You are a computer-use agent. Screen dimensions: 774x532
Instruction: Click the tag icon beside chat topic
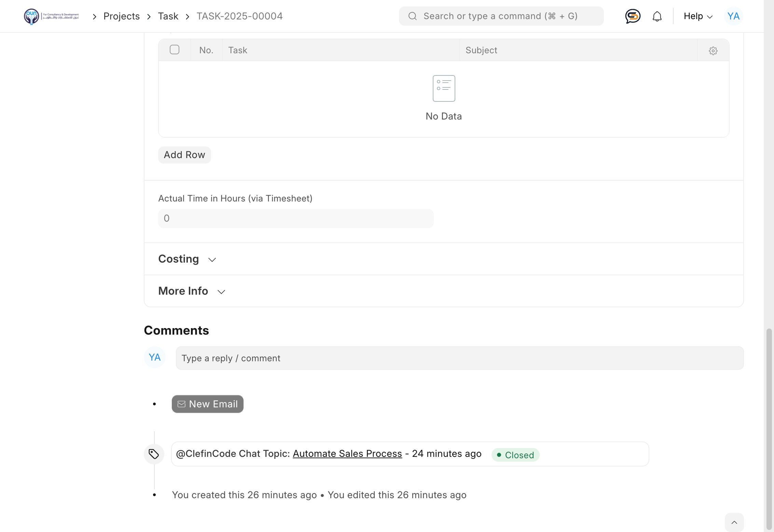[154, 454]
